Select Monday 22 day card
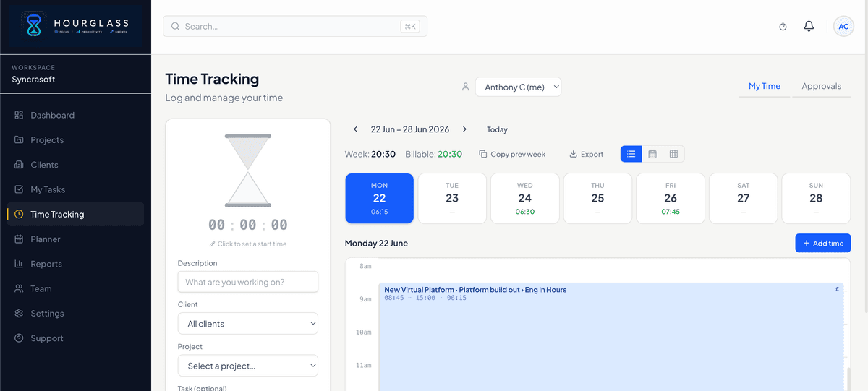This screenshot has height=391, width=868. (x=380, y=198)
